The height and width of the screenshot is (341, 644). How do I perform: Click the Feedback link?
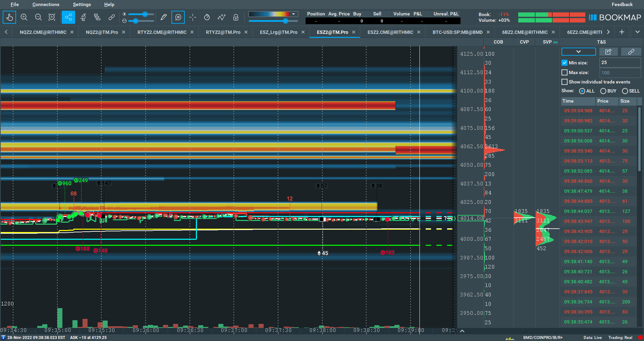coord(622,4)
